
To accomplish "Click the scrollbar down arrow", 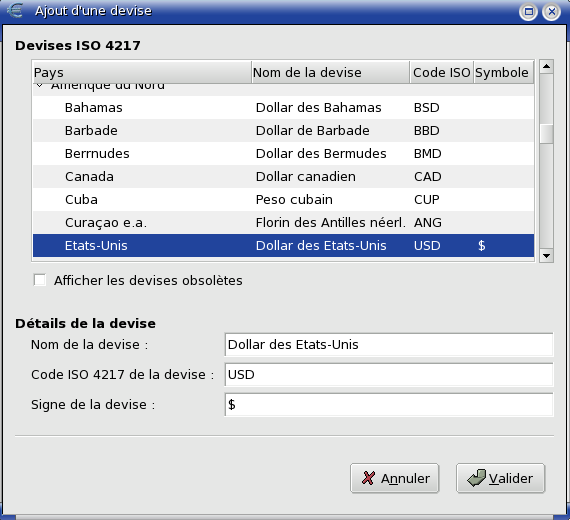I will [546, 256].
